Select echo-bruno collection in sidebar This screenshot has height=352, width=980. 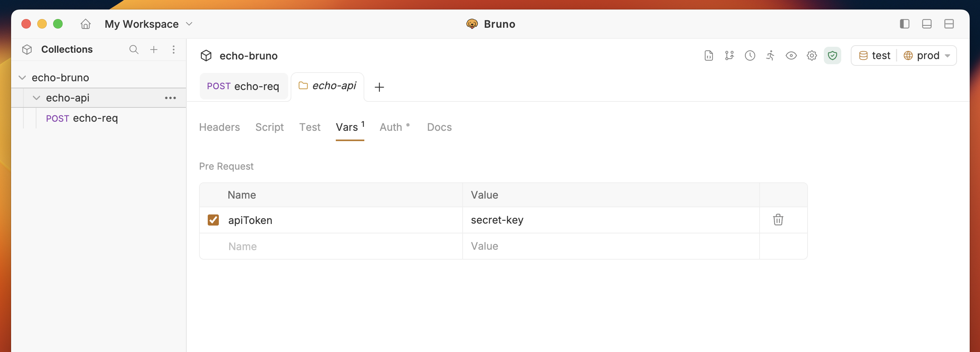(x=99, y=78)
